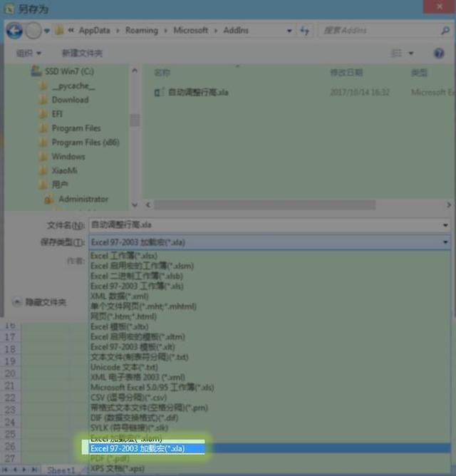Click the Windows folder icon

(43, 157)
